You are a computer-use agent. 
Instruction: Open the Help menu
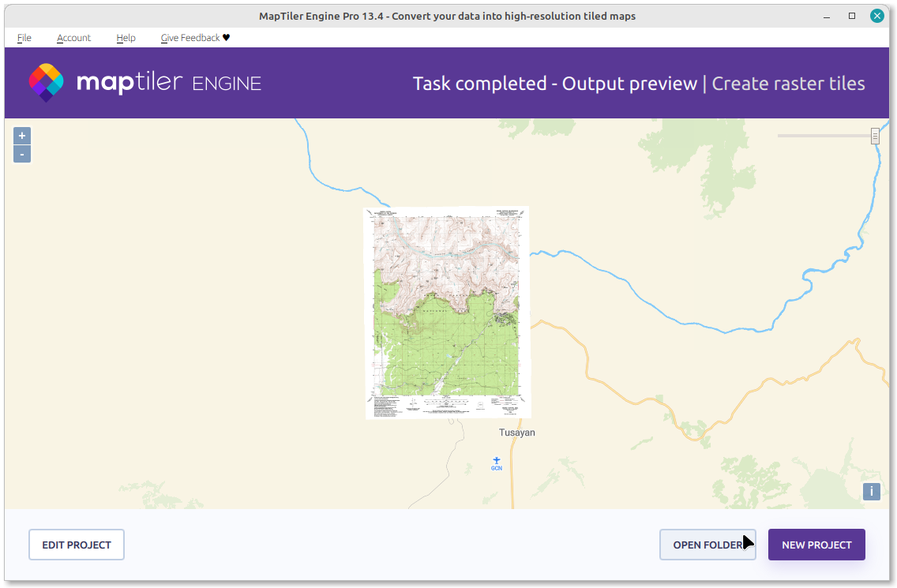tap(126, 38)
